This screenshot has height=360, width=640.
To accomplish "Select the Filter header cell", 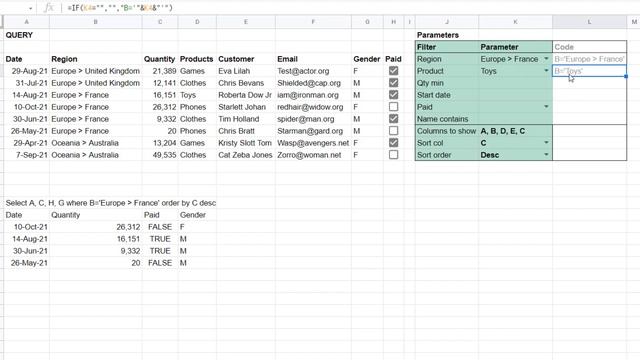I will [447, 47].
